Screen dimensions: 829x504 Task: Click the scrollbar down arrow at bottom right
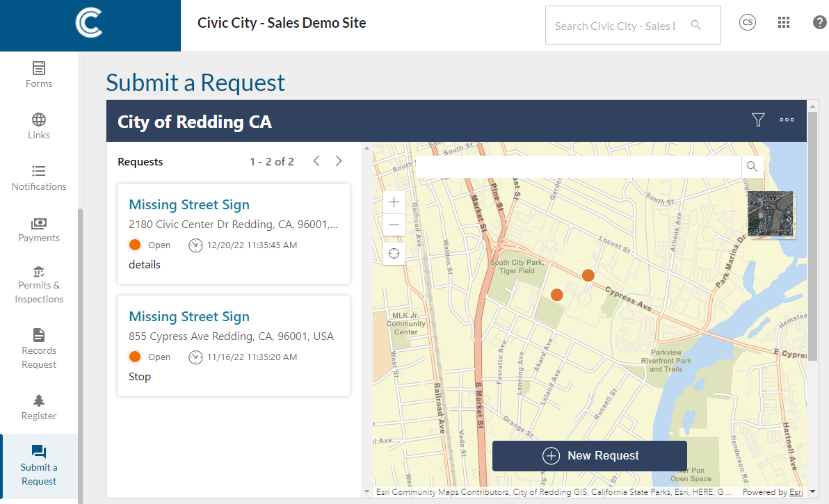point(812,492)
